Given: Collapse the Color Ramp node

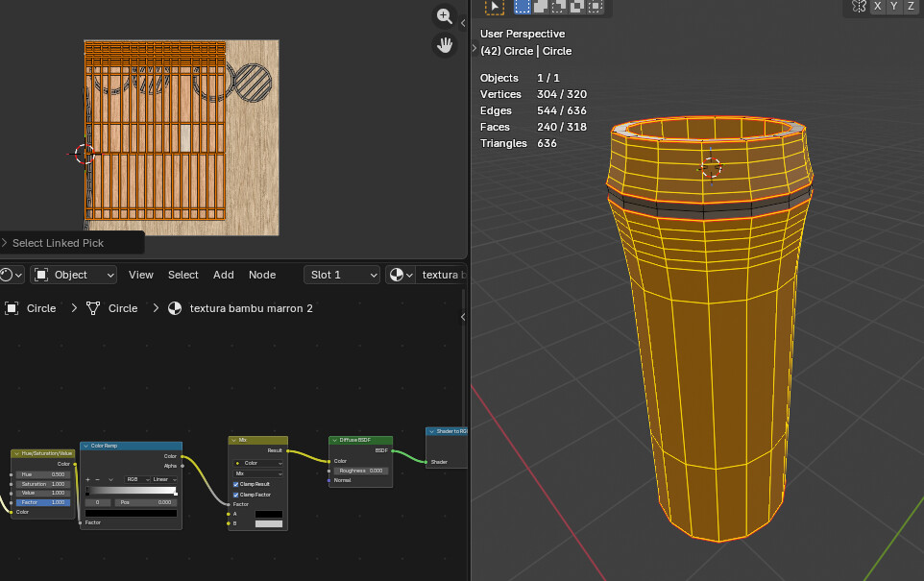Looking at the screenshot, I should pos(86,446).
